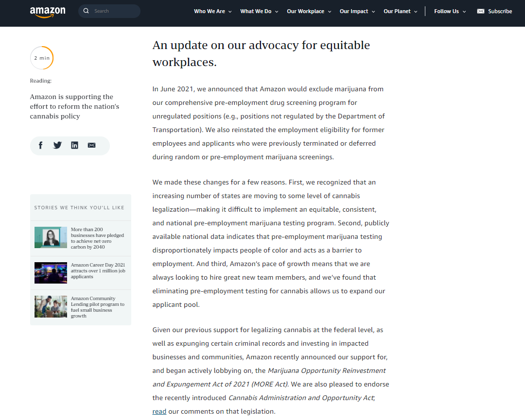525x420 pixels.
Task: Open the 'read' comments link
Action: [159, 411]
